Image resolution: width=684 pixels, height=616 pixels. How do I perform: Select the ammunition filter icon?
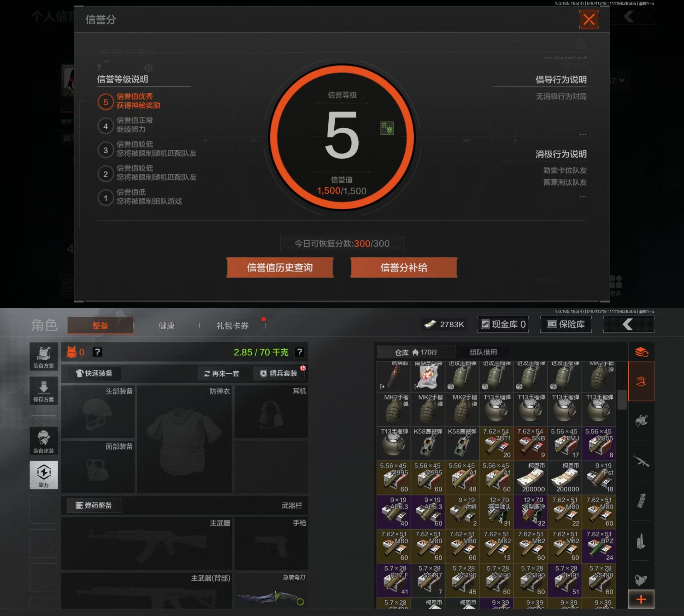coord(641,541)
